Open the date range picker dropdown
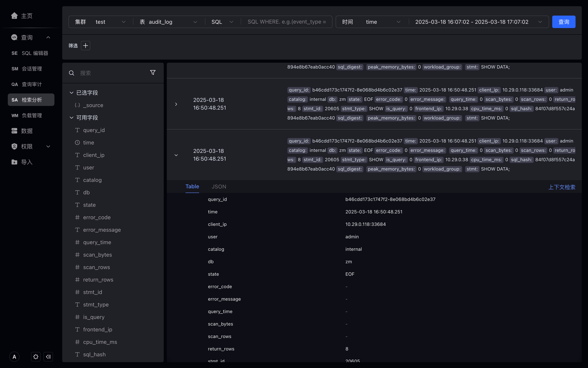Image resolution: width=588 pixels, height=368 pixels. (479, 22)
